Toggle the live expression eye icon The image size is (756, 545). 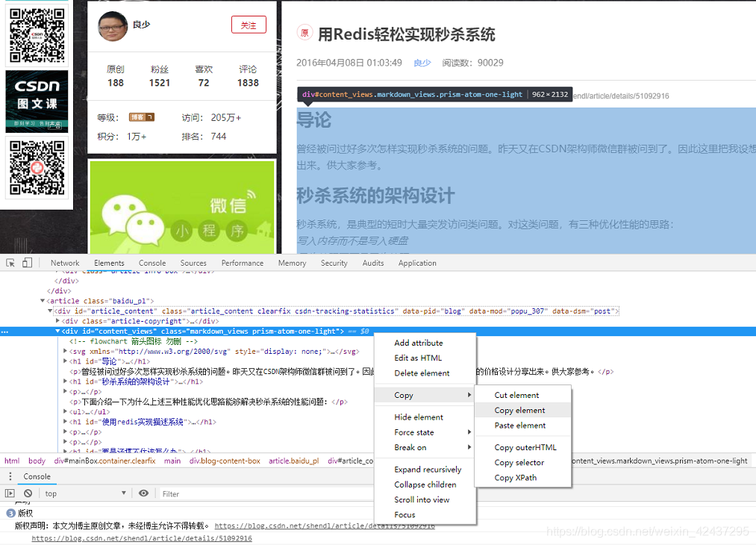(x=143, y=493)
